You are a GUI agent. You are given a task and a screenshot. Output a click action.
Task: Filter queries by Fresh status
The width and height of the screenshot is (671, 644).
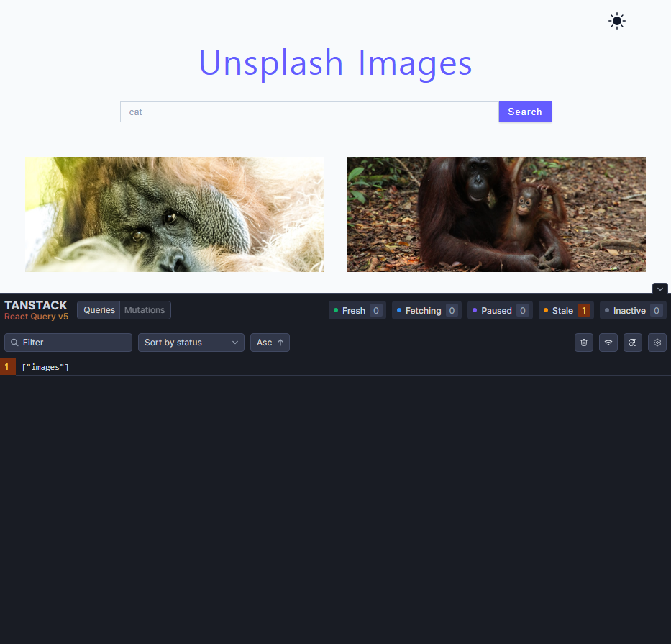click(x=357, y=310)
